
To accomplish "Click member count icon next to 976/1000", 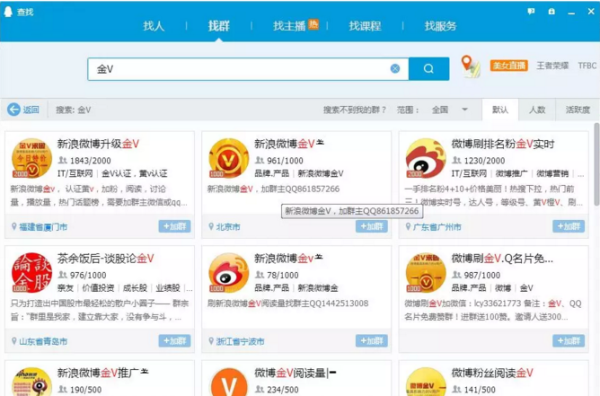I will [62, 275].
